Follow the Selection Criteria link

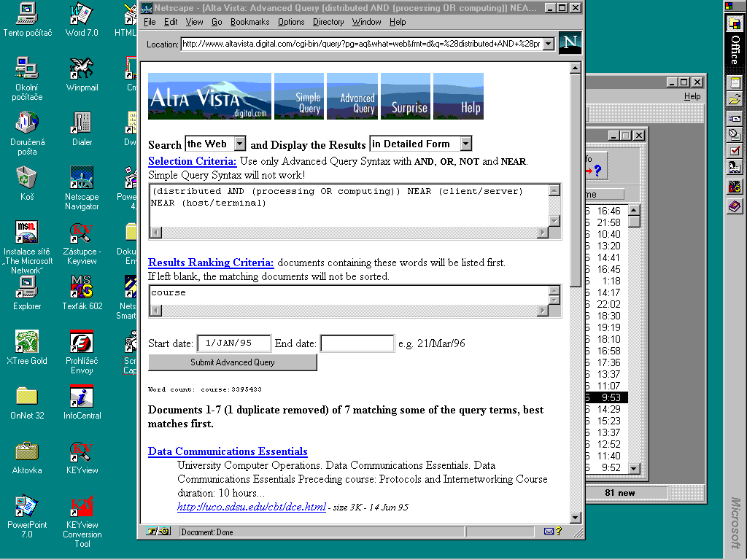coord(192,161)
